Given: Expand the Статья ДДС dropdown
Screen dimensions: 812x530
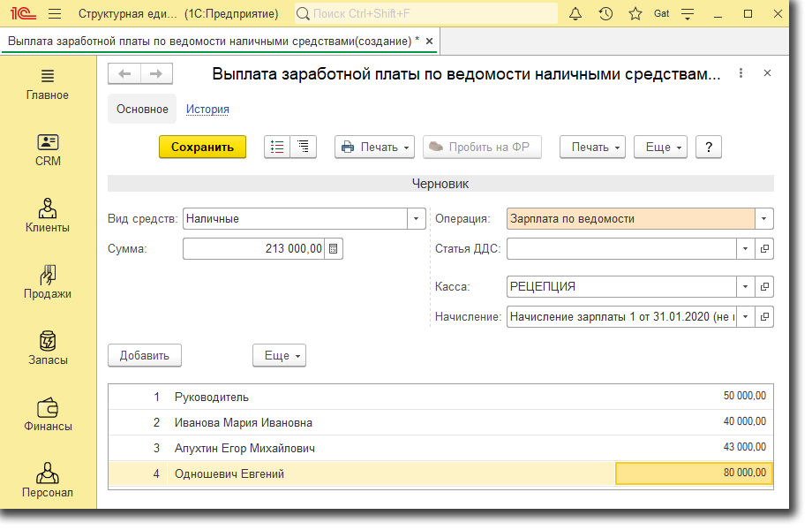Looking at the screenshot, I should click(x=745, y=249).
